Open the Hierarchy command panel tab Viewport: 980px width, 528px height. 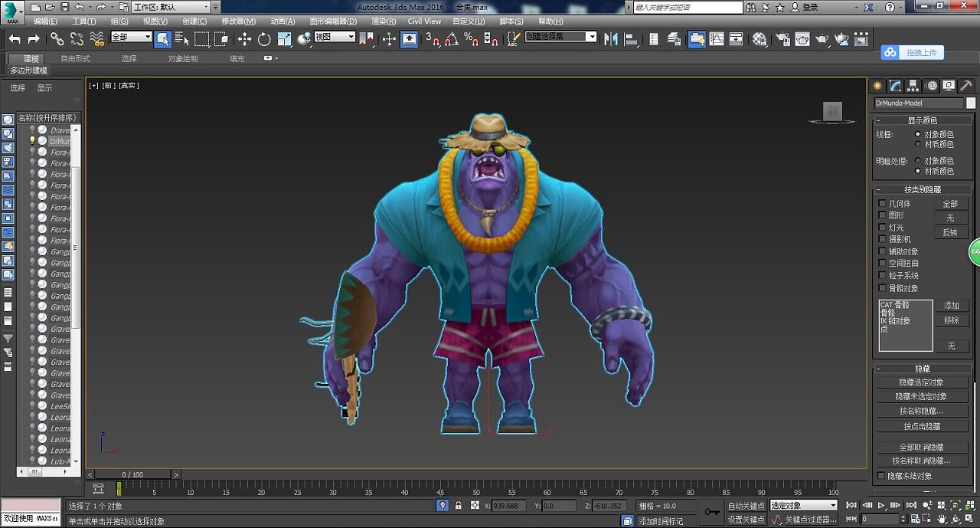pos(913,86)
